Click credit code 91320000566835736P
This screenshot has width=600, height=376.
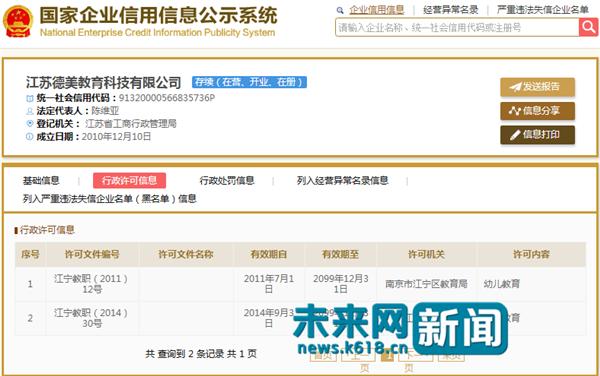(x=167, y=98)
